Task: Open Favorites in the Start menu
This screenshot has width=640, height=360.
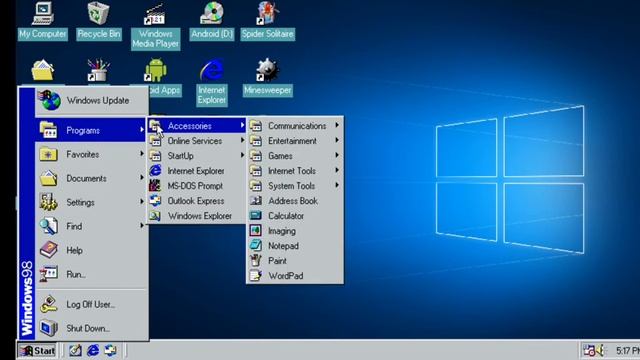Action: [91, 154]
